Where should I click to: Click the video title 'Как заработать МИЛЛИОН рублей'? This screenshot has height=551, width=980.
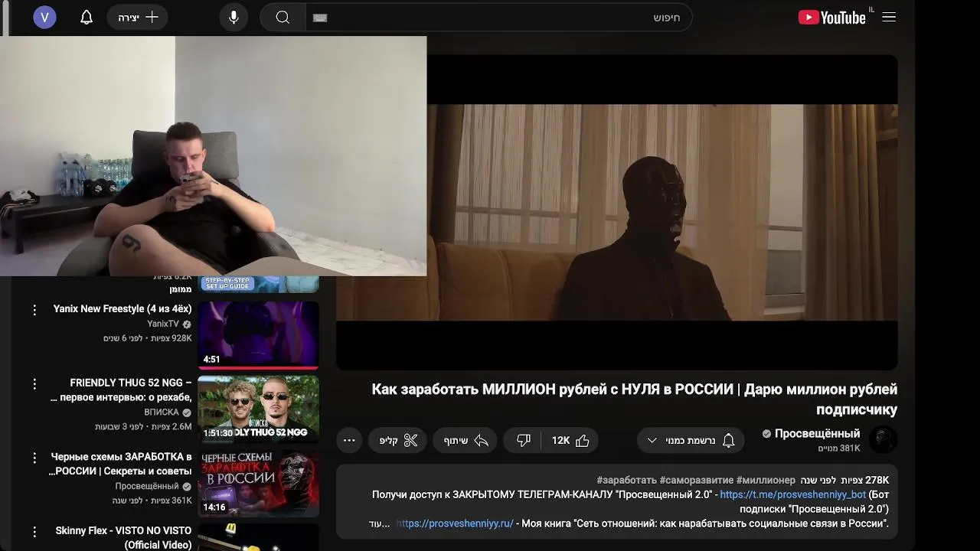pyautogui.click(x=635, y=399)
